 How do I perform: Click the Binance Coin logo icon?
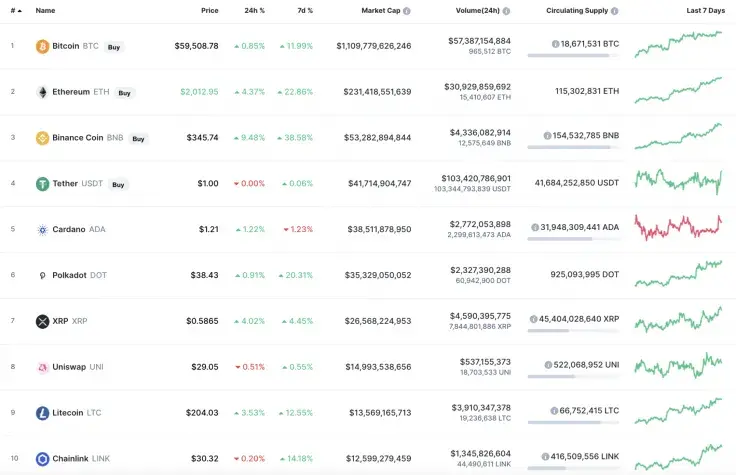tap(42, 138)
